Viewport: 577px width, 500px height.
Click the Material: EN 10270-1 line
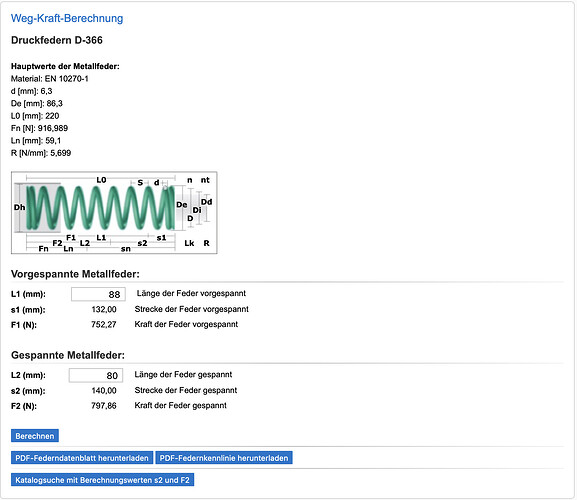click(x=50, y=79)
